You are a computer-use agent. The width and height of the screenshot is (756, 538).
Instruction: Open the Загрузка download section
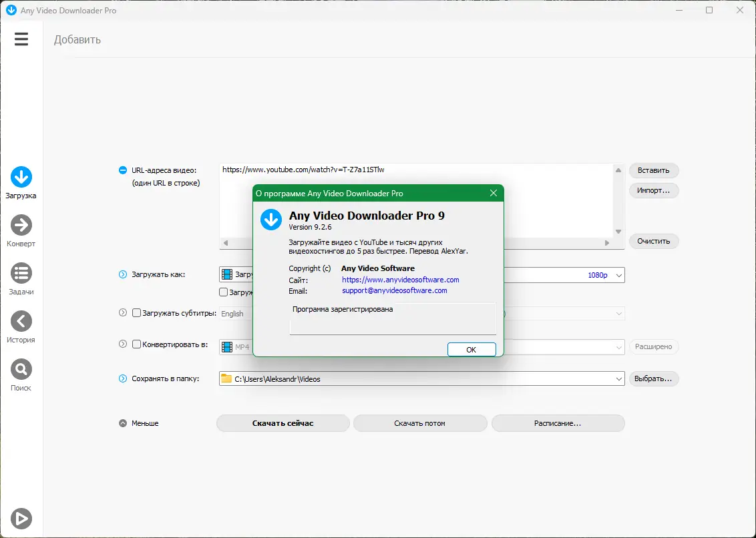click(x=21, y=183)
